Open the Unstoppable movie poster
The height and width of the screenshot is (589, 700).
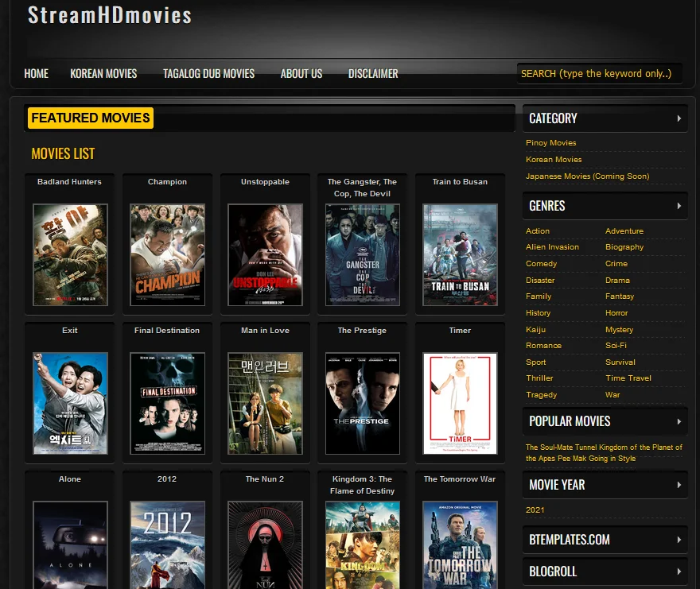click(x=265, y=255)
